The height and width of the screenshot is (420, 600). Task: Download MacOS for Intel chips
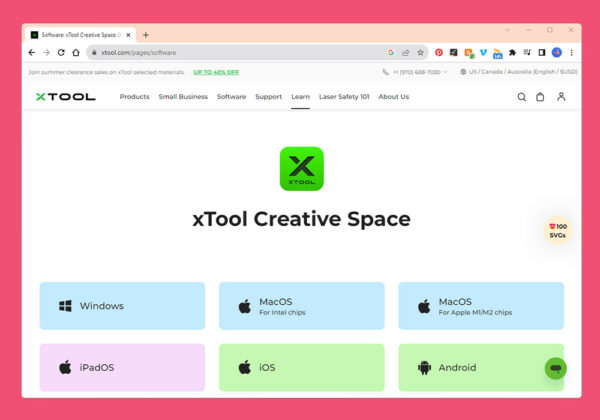tap(302, 306)
